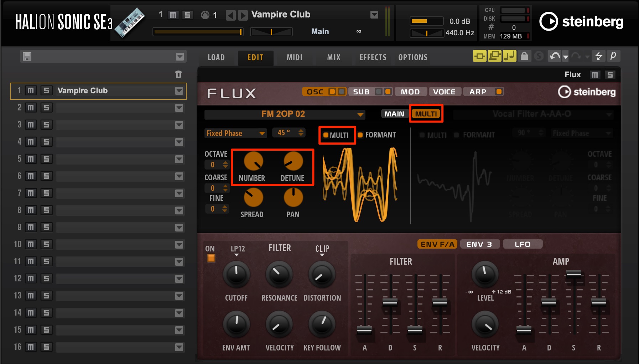Switch to the LOAD tab
Screen dimensions: 639x364
216,57
